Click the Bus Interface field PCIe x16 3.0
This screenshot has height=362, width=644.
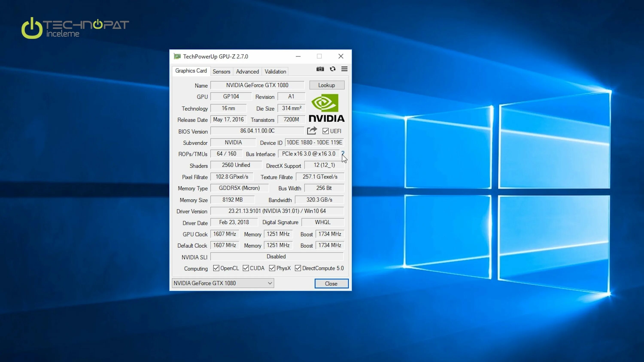309,154
